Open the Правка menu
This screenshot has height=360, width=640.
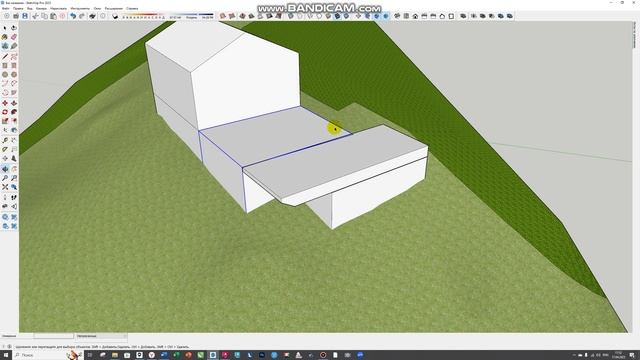(x=18, y=8)
